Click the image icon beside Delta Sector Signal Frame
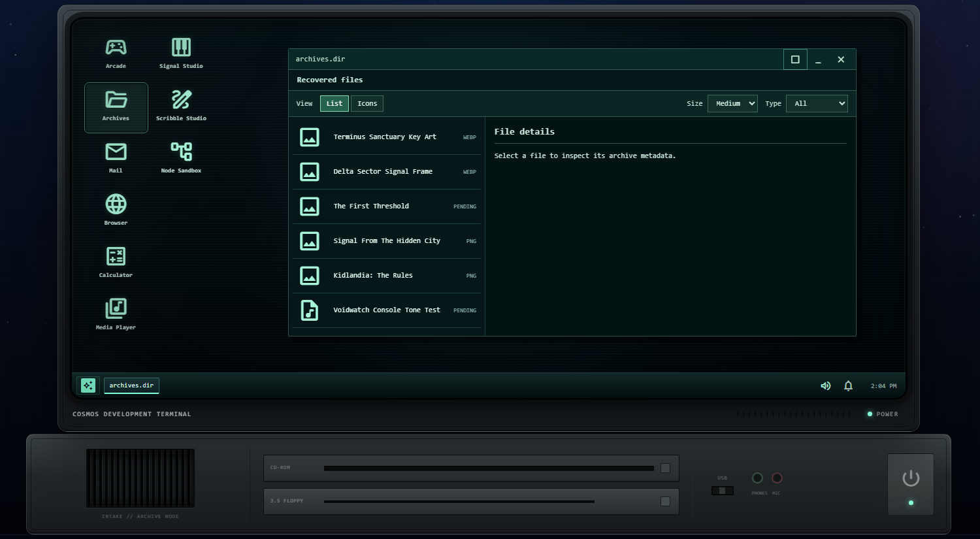 310,172
